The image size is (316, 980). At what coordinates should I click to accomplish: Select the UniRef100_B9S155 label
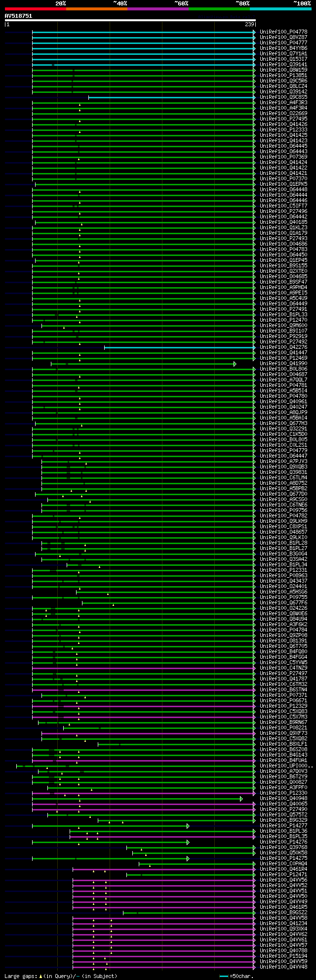coord(283,266)
